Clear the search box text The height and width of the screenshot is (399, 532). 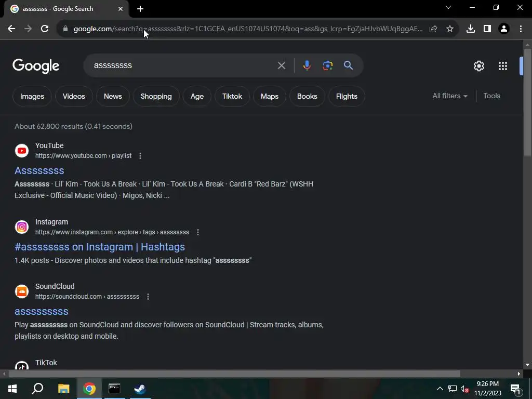pyautogui.click(x=281, y=65)
